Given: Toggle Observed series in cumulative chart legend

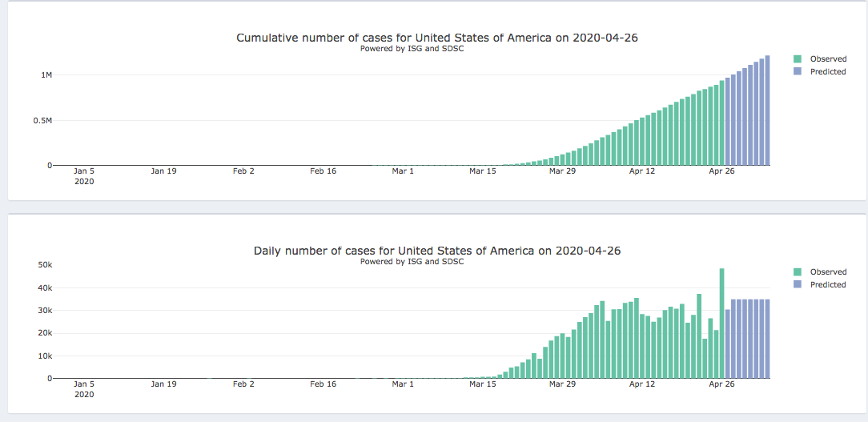Looking at the screenshot, I should click(828, 59).
